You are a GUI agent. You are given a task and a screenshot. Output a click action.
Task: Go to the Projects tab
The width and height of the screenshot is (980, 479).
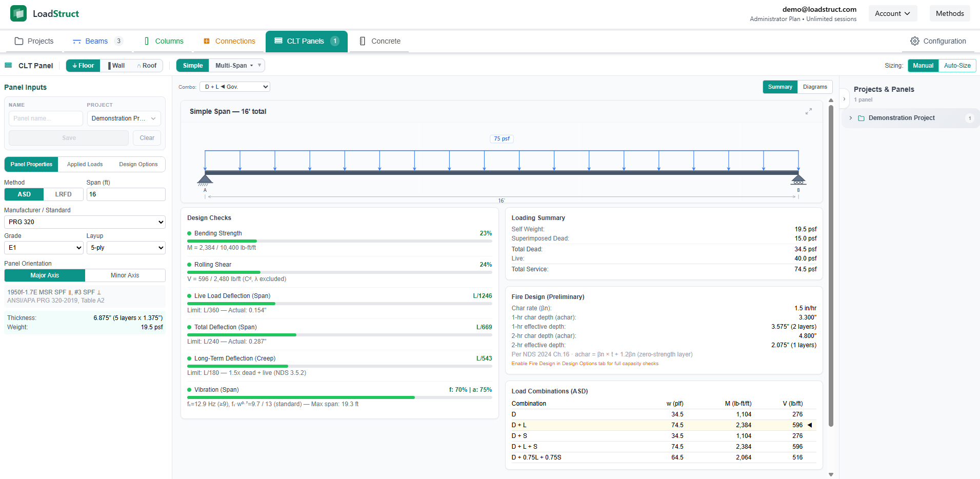(x=34, y=41)
